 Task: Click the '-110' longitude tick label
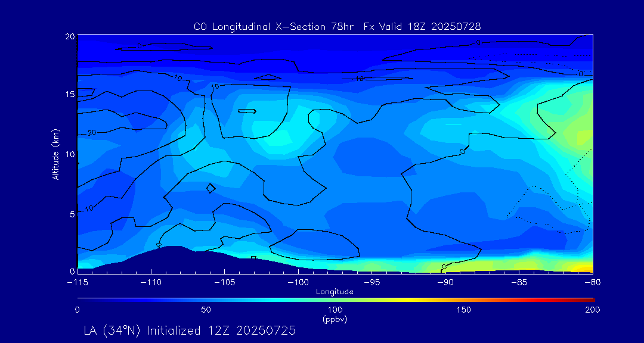point(151,283)
